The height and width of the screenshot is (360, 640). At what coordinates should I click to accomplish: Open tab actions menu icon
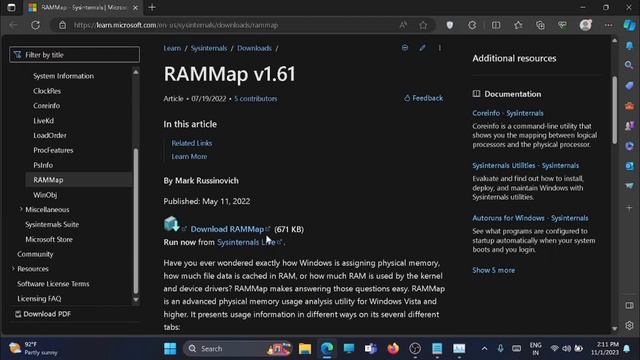coord(11,7)
